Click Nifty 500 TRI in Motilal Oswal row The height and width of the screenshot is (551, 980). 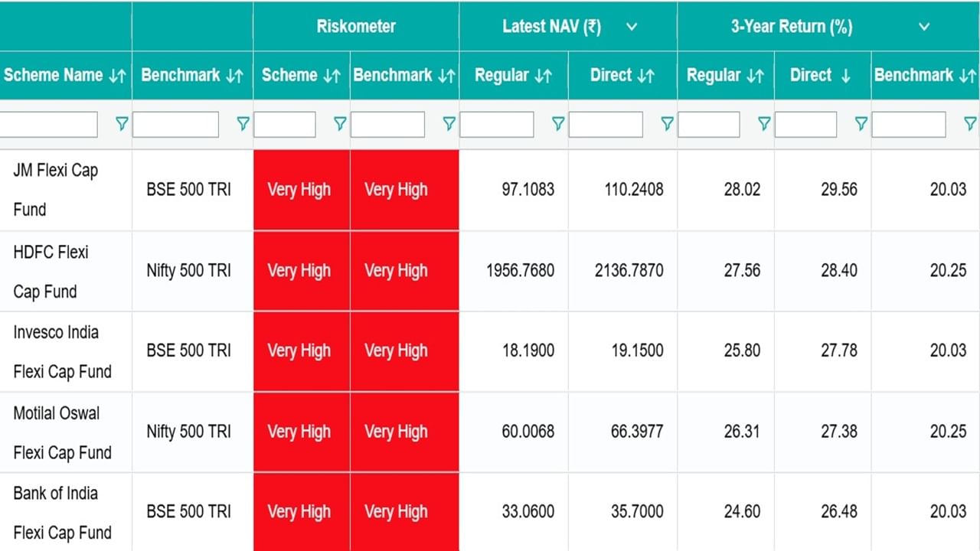[188, 432]
